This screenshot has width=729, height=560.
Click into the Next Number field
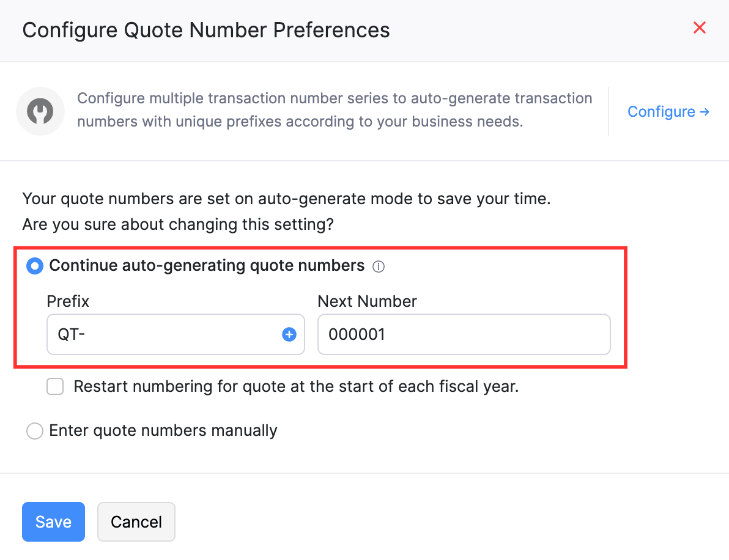pyautogui.click(x=464, y=334)
